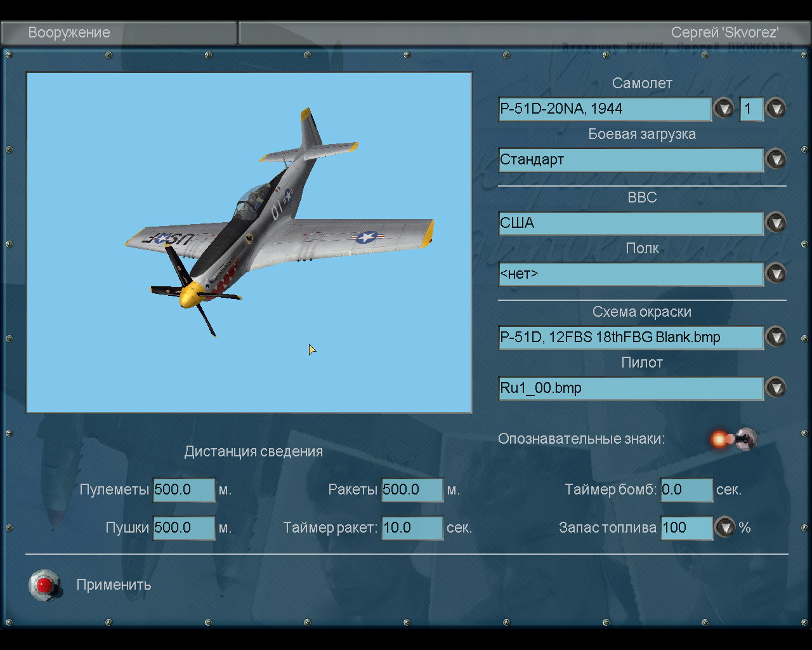This screenshot has width=812, height=650.
Task: Click the Ракеты label
Action: [x=353, y=490]
